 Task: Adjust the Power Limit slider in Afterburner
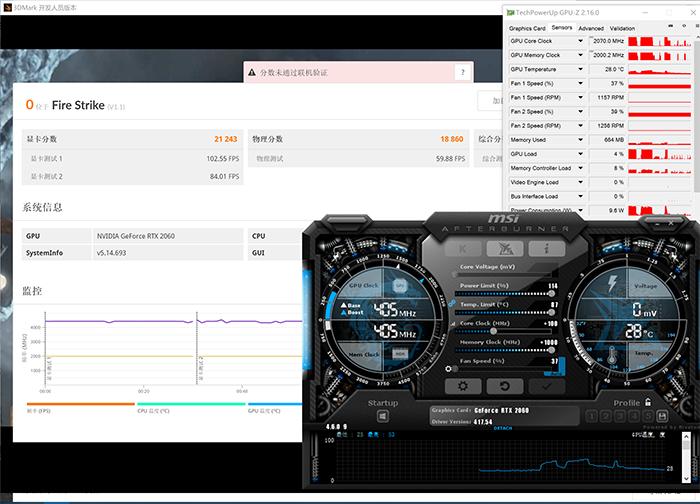click(505, 294)
